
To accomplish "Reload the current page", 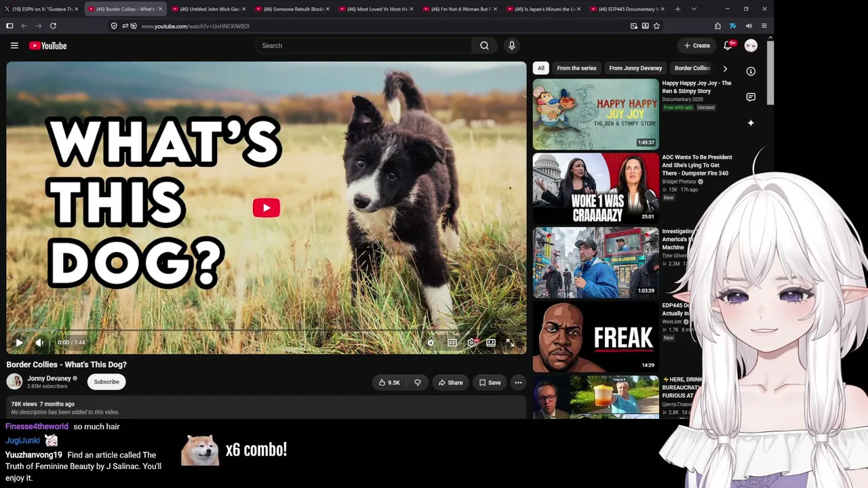I will click(x=53, y=26).
